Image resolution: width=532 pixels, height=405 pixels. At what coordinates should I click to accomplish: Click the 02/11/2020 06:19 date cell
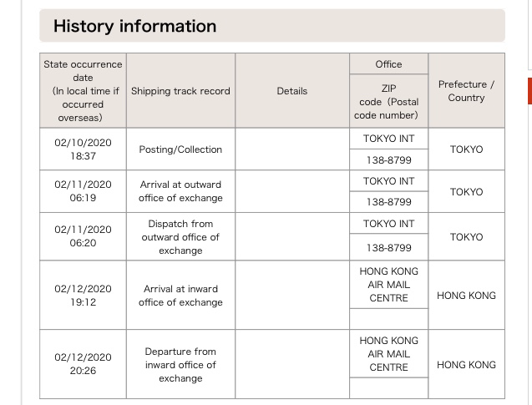pyautogui.click(x=84, y=191)
